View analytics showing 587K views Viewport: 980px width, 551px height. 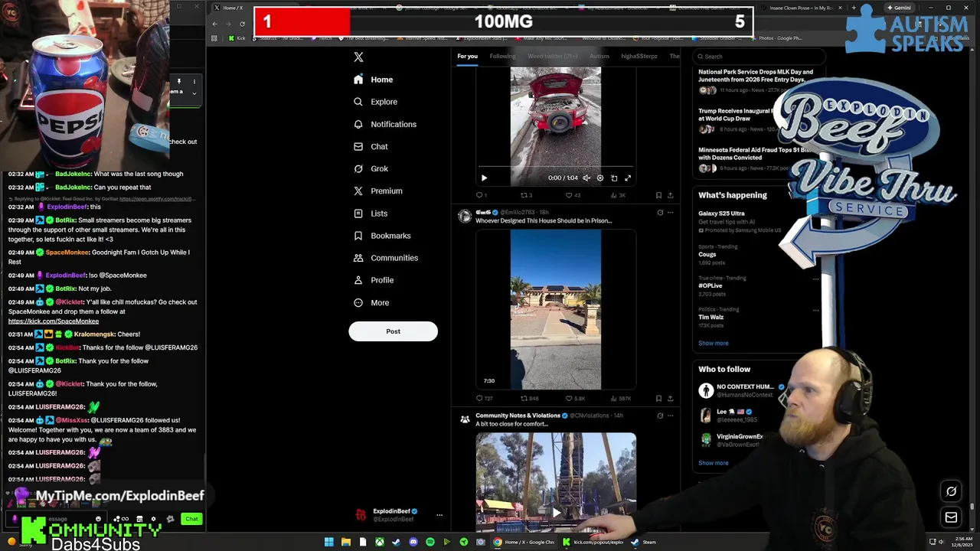(621, 398)
